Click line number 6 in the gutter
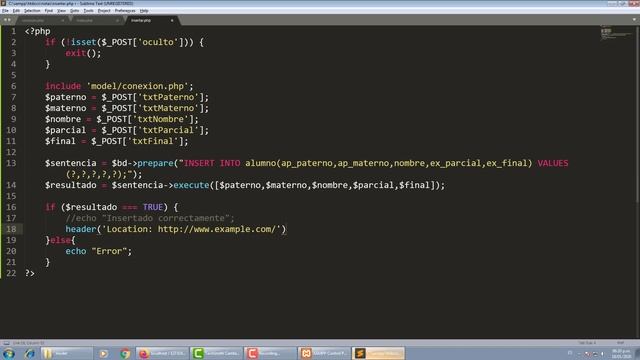640x360 pixels. [13, 86]
